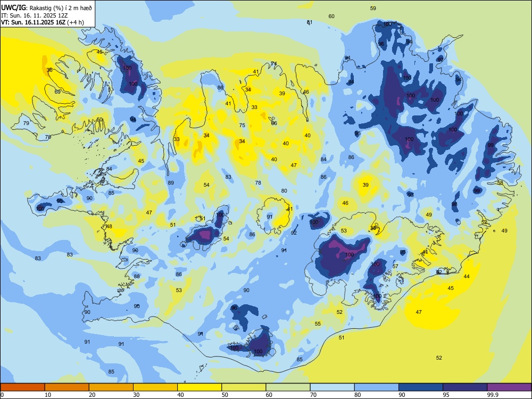The image size is (532, 399).
Task: Click the color bar tick label '0'
Action: click(2, 395)
